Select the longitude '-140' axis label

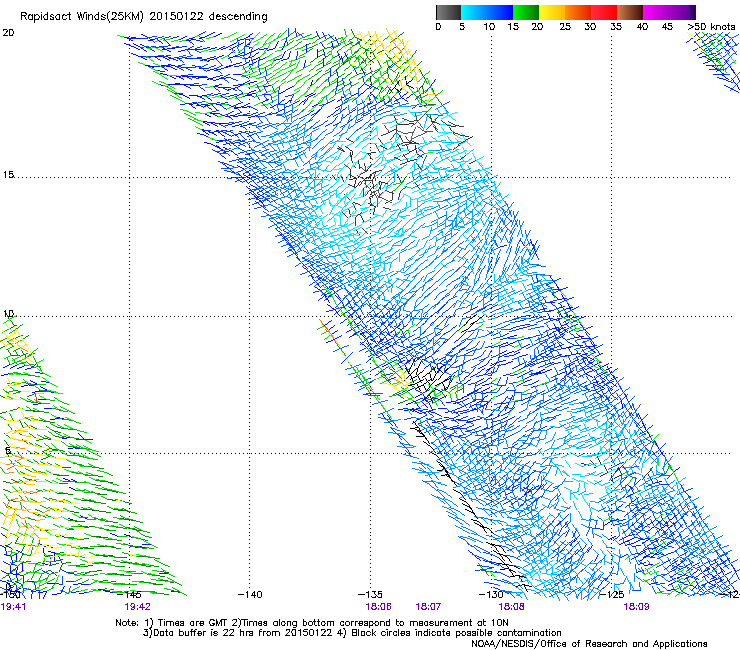pos(250,595)
